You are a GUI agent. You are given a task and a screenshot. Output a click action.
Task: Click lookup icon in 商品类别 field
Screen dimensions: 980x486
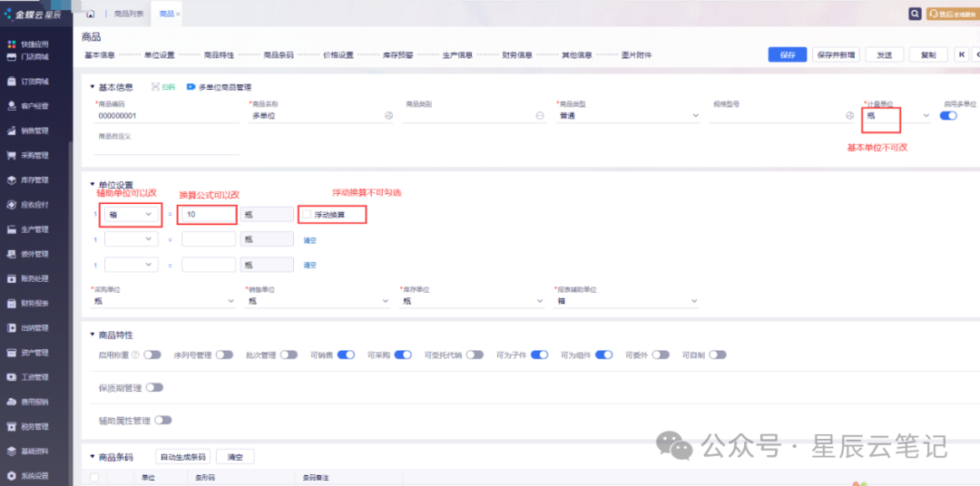[x=540, y=115]
